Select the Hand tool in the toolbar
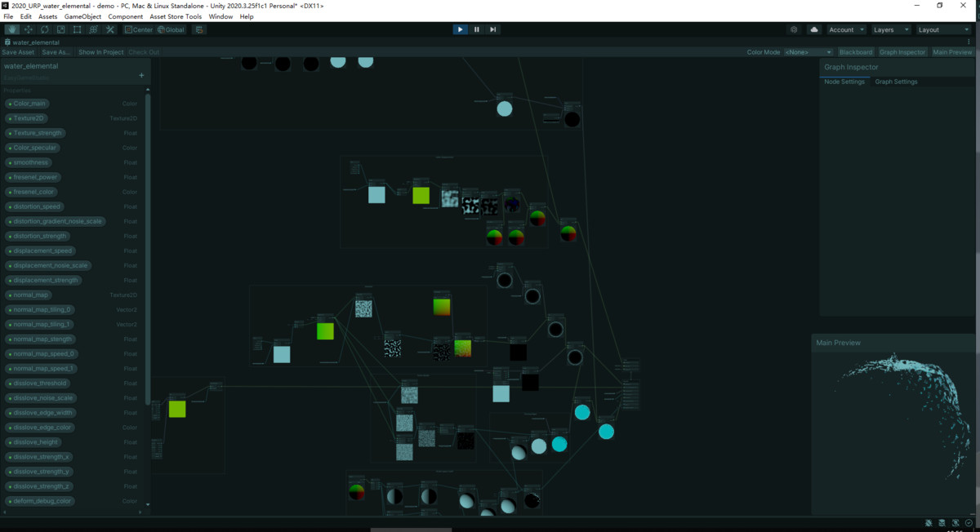This screenshot has height=532, width=980. [x=11, y=29]
